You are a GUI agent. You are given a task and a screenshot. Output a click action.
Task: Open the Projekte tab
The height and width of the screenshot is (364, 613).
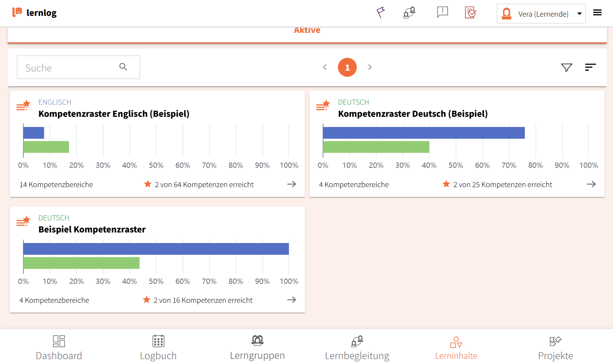(x=555, y=348)
